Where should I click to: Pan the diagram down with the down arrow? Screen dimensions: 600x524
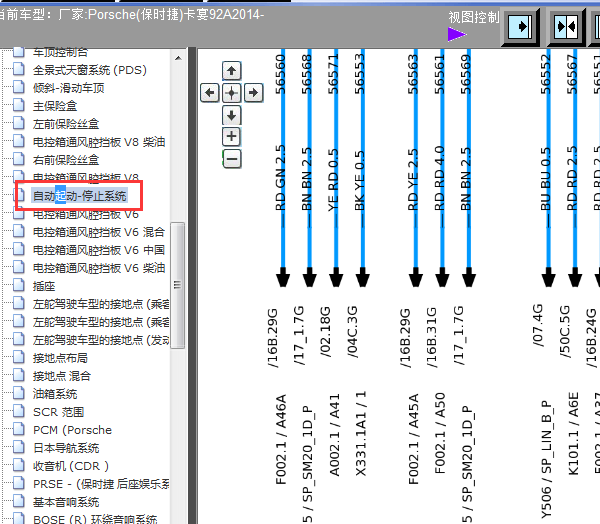coord(232,115)
